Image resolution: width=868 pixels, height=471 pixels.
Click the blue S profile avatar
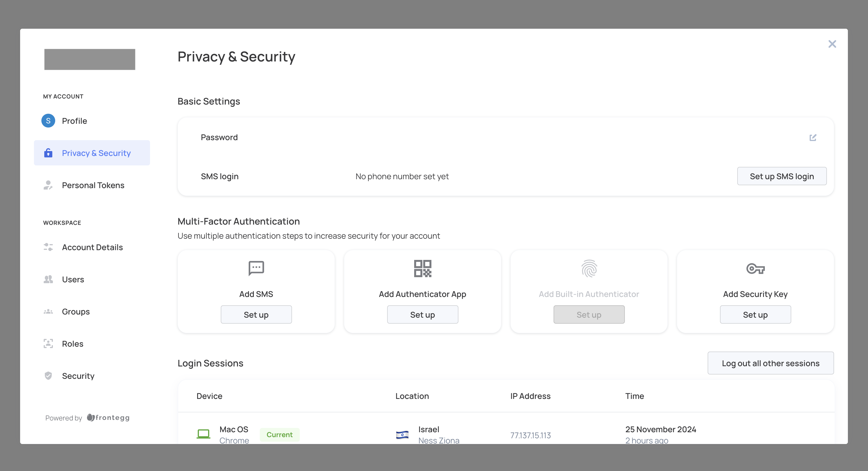pyautogui.click(x=48, y=121)
